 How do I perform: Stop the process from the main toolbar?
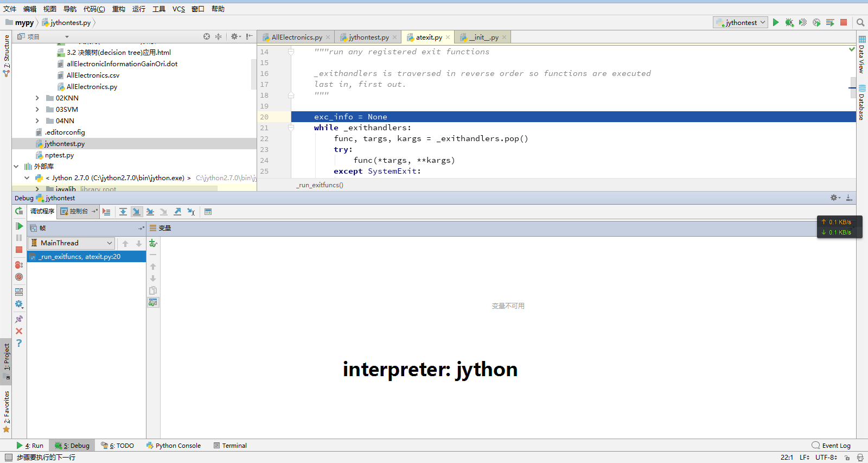(844, 22)
